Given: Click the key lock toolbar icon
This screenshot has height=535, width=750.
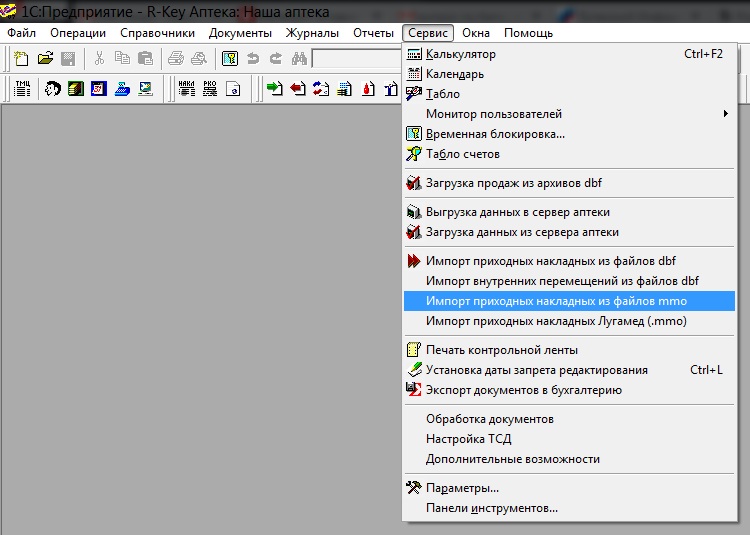Looking at the screenshot, I should 230,59.
